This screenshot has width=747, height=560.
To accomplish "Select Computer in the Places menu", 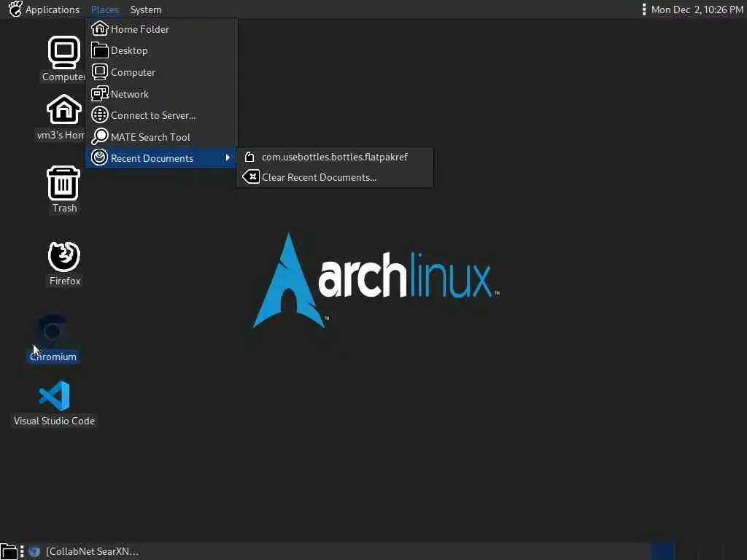I will (x=161, y=72).
